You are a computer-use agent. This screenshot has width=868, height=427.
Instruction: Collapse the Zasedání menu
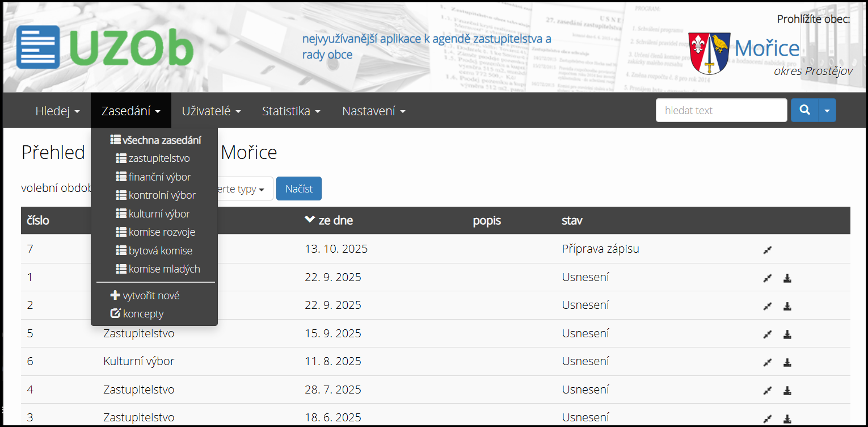[130, 111]
